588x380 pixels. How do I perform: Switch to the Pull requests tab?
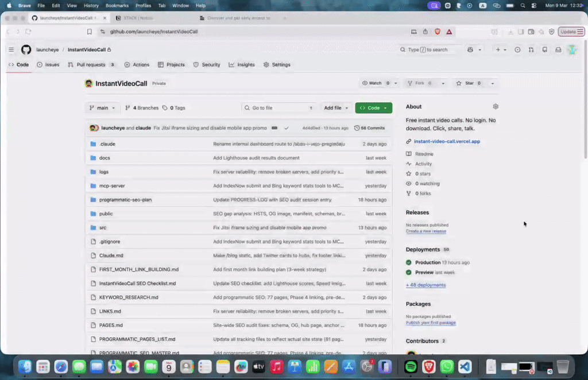click(x=91, y=64)
